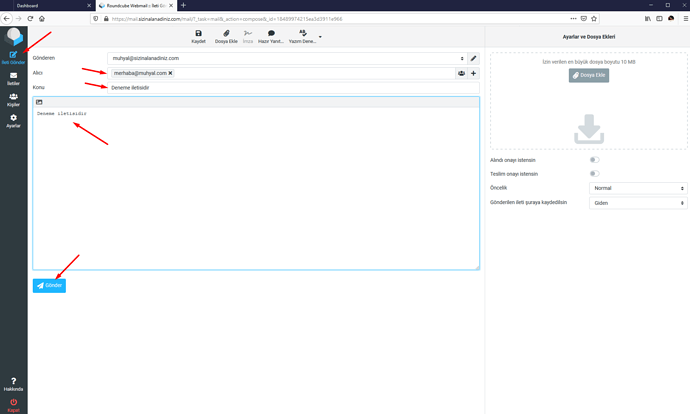
Task: Toggle Teslim onayı istensin switch
Action: pos(595,173)
